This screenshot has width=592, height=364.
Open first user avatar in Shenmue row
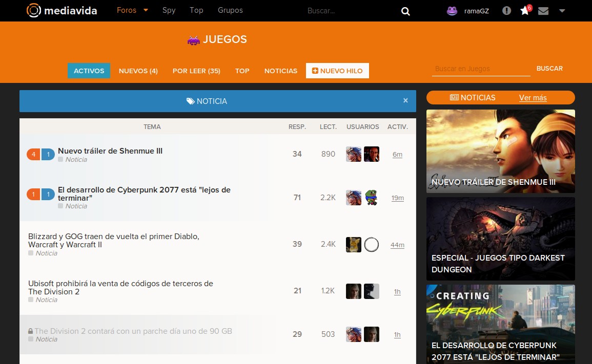[353, 154]
